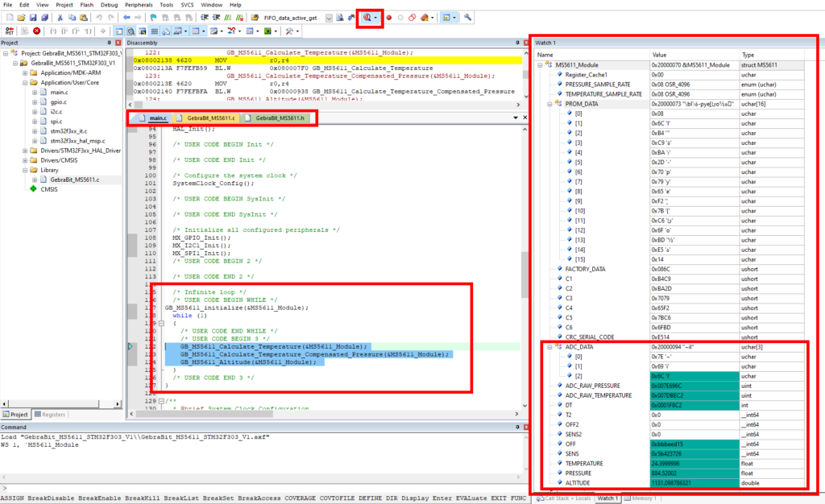The image size is (825, 504).
Task: Open the Peripherals menu
Action: pyautogui.click(x=139, y=5)
